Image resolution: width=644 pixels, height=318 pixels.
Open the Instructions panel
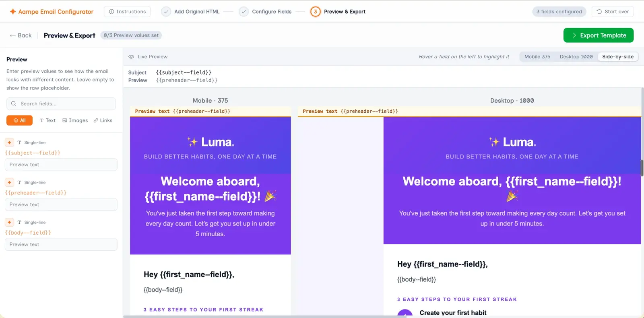pos(127,12)
